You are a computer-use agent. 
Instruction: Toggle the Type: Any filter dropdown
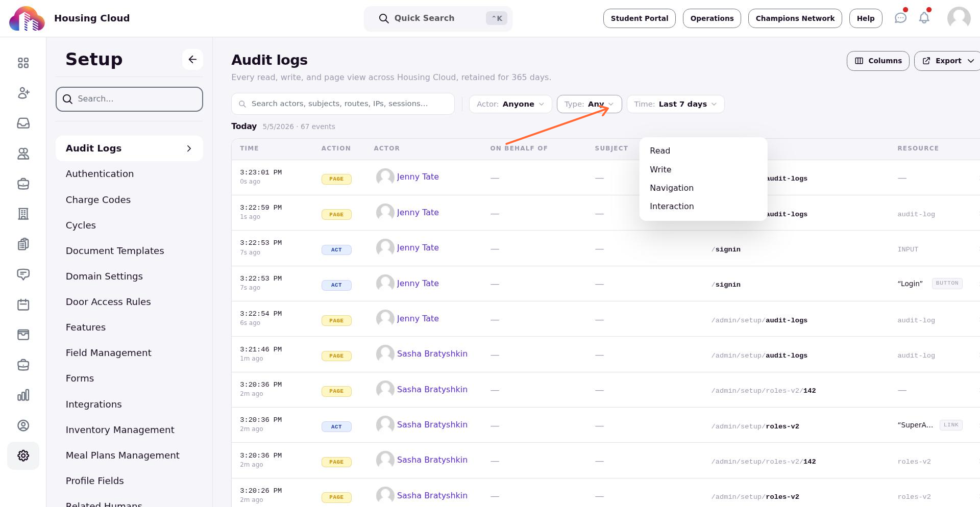tap(589, 104)
